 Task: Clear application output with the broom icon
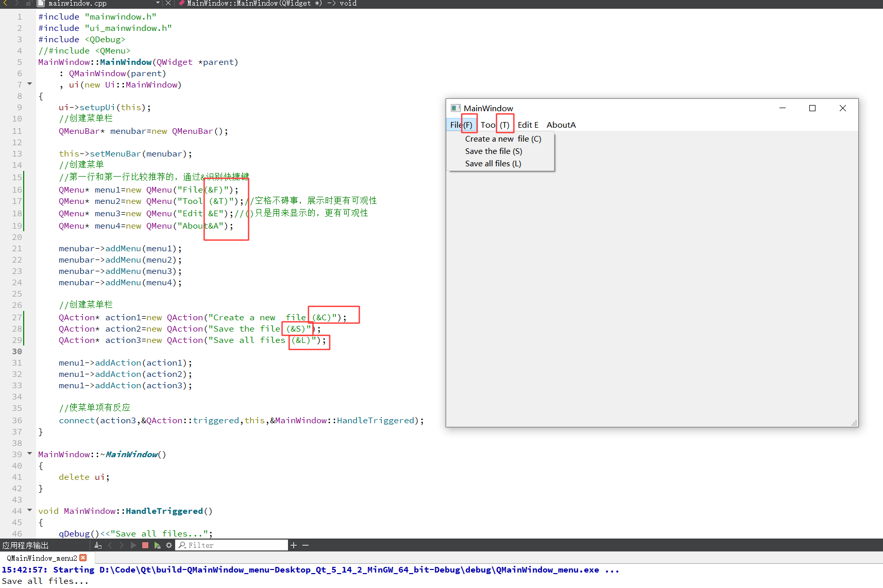point(98,545)
